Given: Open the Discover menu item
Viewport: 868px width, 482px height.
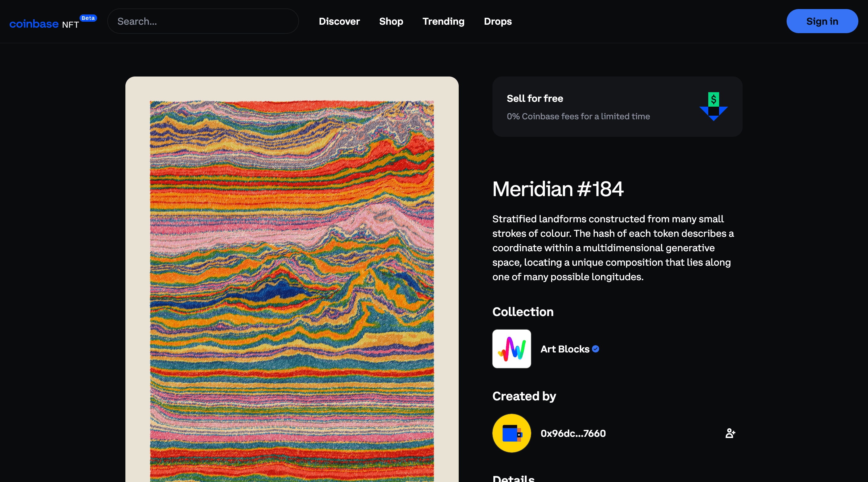Looking at the screenshot, I should [x=339, y=21].
